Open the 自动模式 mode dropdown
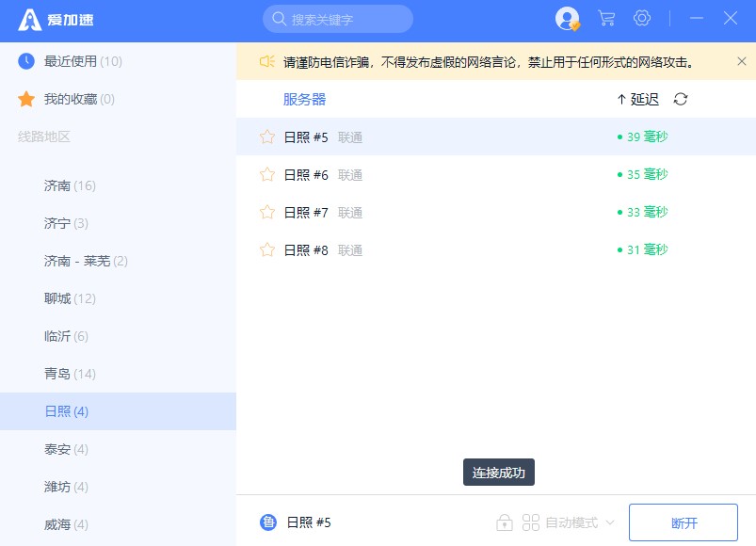This screenshot has width=756, height=546. click(580, 522)
